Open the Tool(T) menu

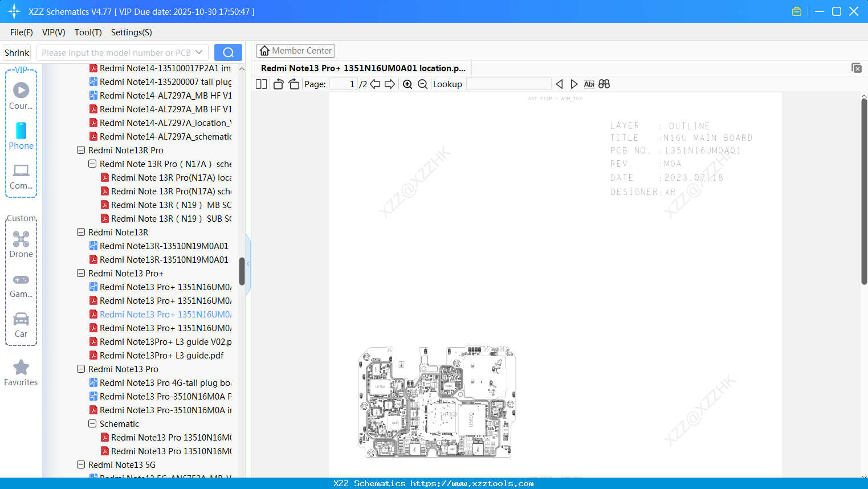[x=88, y=32]
